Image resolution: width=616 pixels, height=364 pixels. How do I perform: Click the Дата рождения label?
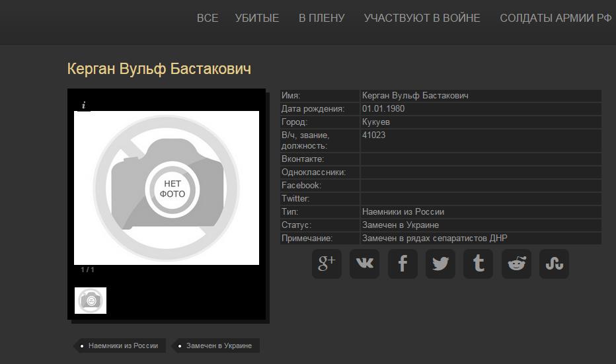pyautogui.click(x=313, y=109)
